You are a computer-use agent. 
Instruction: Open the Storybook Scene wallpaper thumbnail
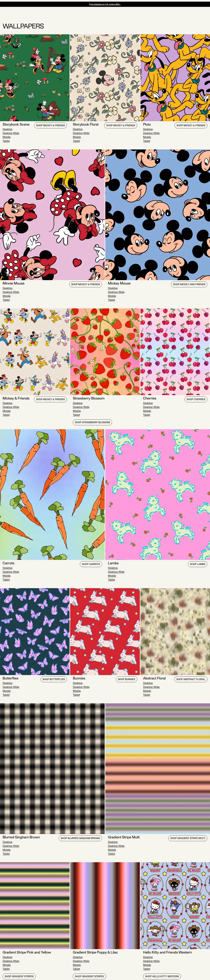click(x=35, y=78)
